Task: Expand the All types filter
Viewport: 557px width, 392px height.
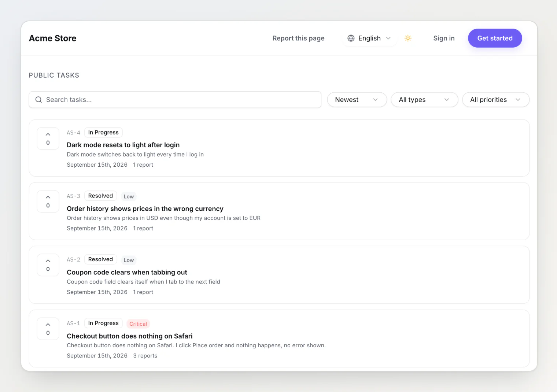Action: [x=424, y=100]
